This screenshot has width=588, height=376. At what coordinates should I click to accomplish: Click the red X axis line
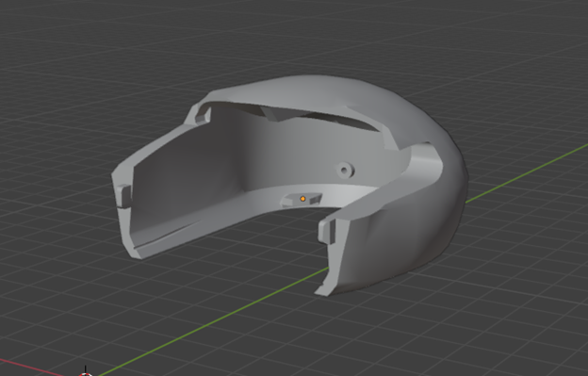pos(32,367)
